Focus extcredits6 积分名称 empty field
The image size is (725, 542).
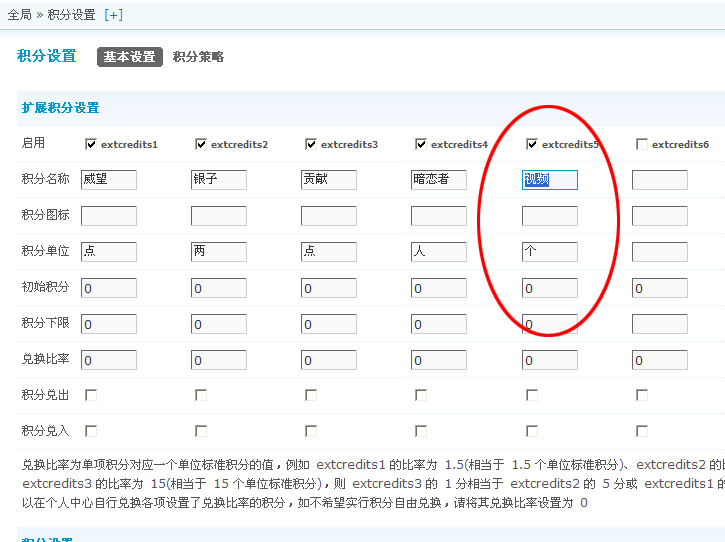pos(660,179)
